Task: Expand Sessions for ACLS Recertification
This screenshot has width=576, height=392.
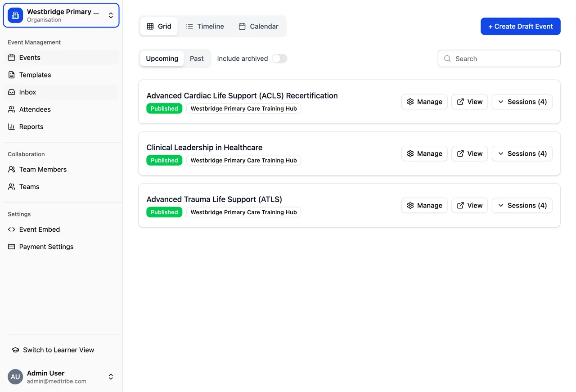Action: [x=522, y=102]
